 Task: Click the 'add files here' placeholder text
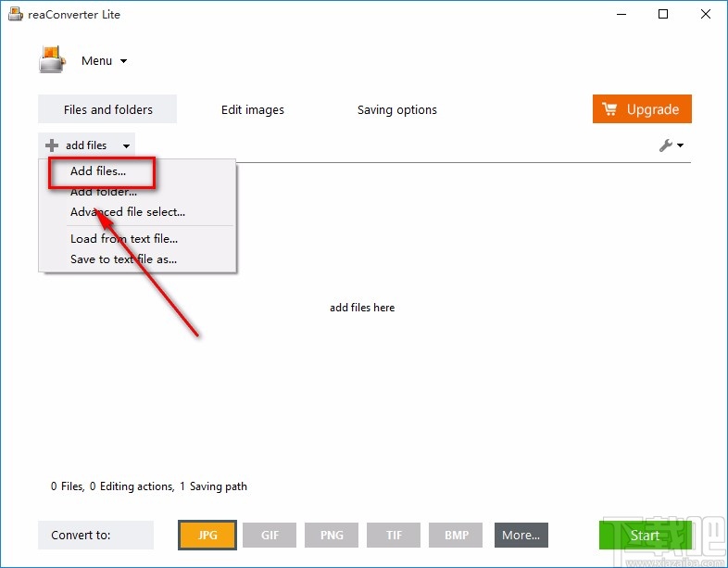coord(362,308)
